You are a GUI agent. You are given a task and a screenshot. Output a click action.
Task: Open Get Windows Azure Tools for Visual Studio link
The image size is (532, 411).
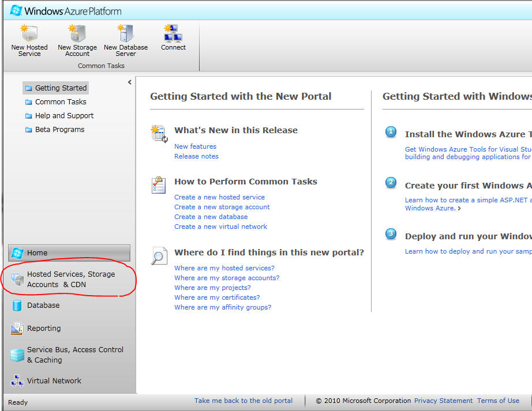[x=468, y=153]
